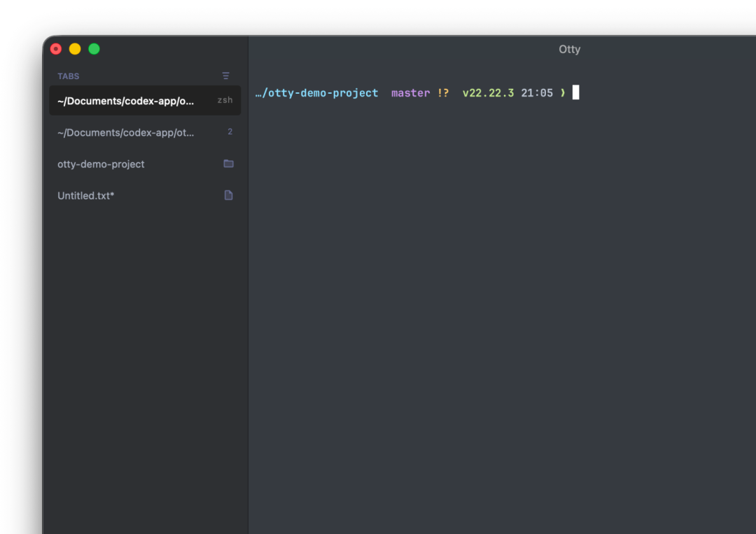The width and height of the screenshot is (756, 534).
Task: Click the …/otty-demo-project path in prompt
Action: [x=317, y=93]
